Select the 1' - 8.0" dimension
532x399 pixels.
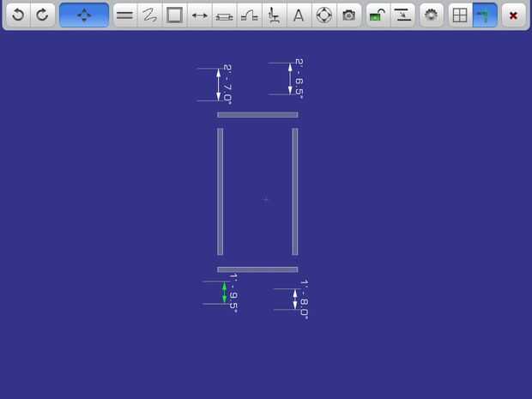click(x=295, y=299)
